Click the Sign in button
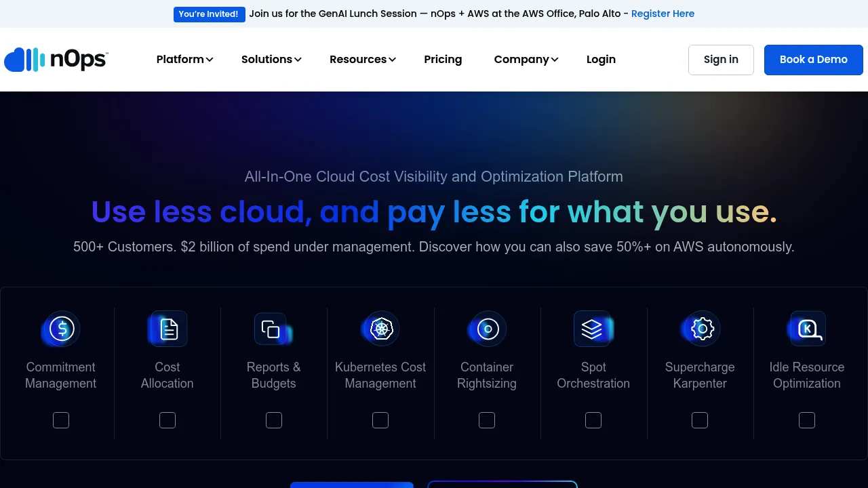 721,60
